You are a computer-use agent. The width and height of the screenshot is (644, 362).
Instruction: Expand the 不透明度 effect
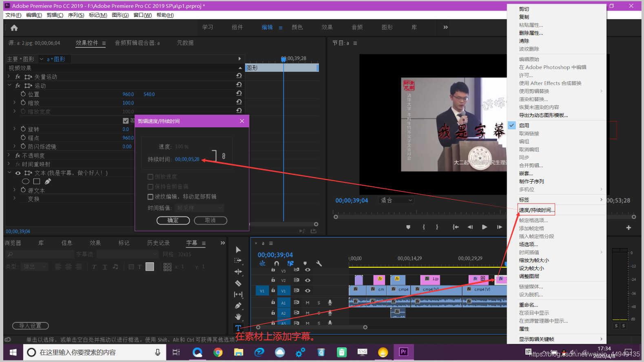[9, 155]
